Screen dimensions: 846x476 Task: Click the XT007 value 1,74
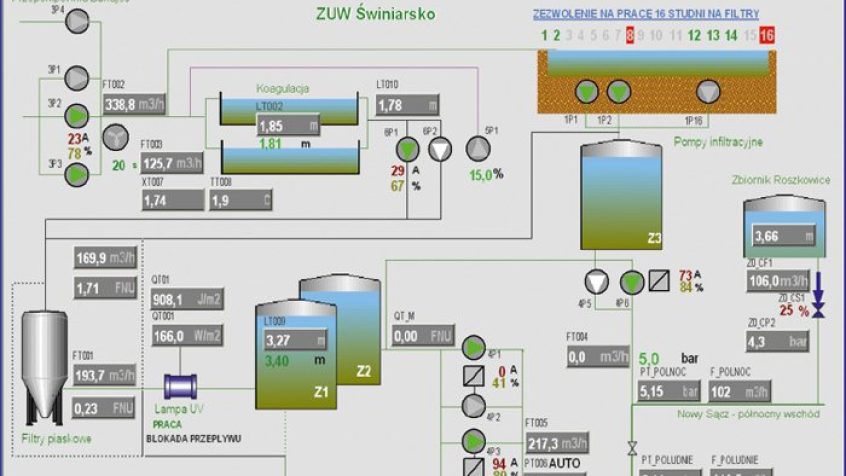click(x=173, y=201)
